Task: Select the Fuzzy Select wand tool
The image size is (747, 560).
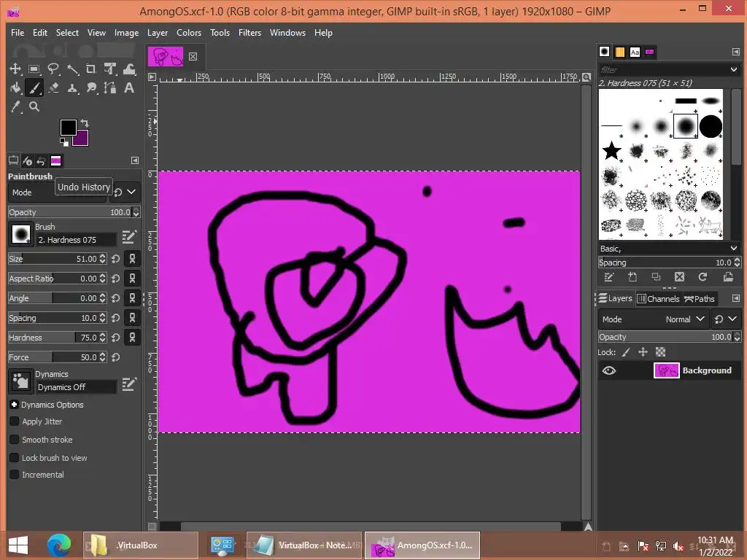Action: 72,69
